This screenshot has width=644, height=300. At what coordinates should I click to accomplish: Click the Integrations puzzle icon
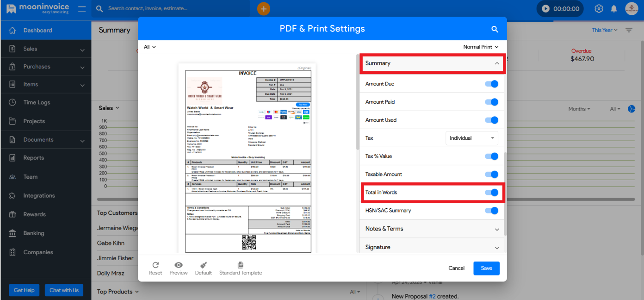[x=12, y=196]
